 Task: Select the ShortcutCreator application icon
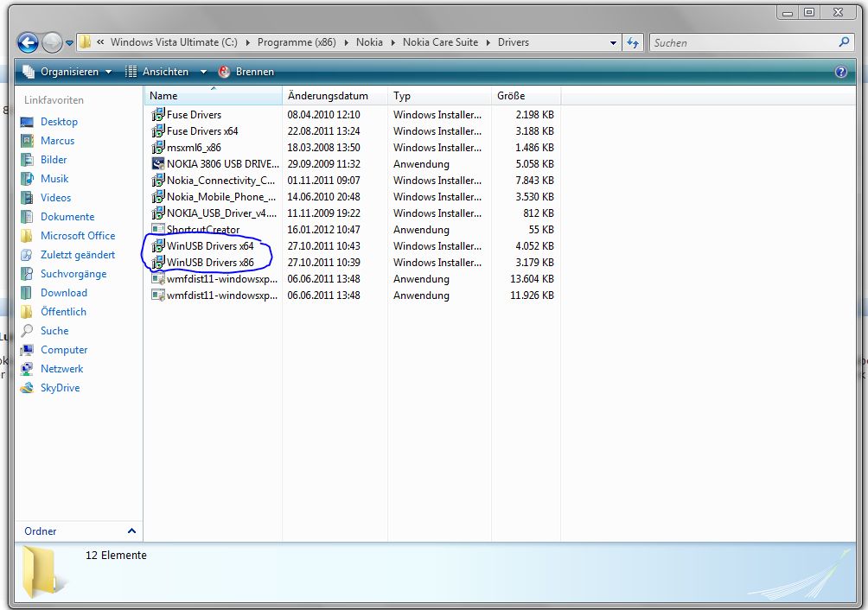coord(157,230)
